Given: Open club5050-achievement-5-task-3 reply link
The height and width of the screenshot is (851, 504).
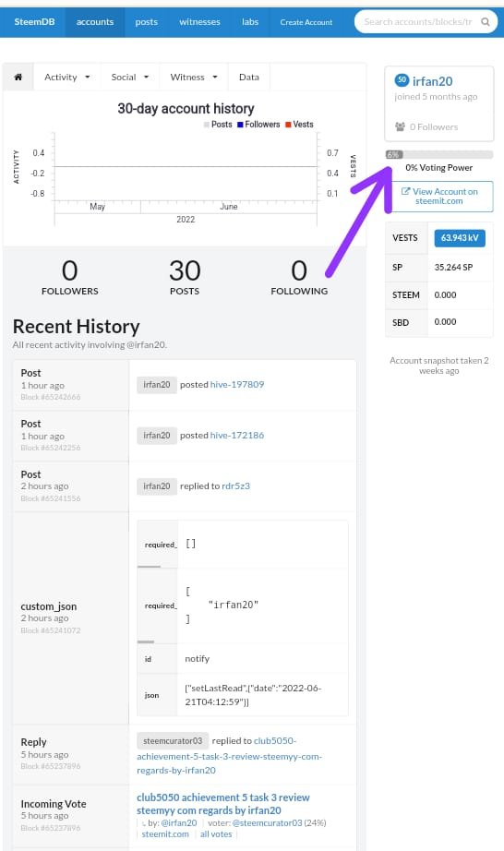Looking at the screenshot, I should [x=230, y=756].
